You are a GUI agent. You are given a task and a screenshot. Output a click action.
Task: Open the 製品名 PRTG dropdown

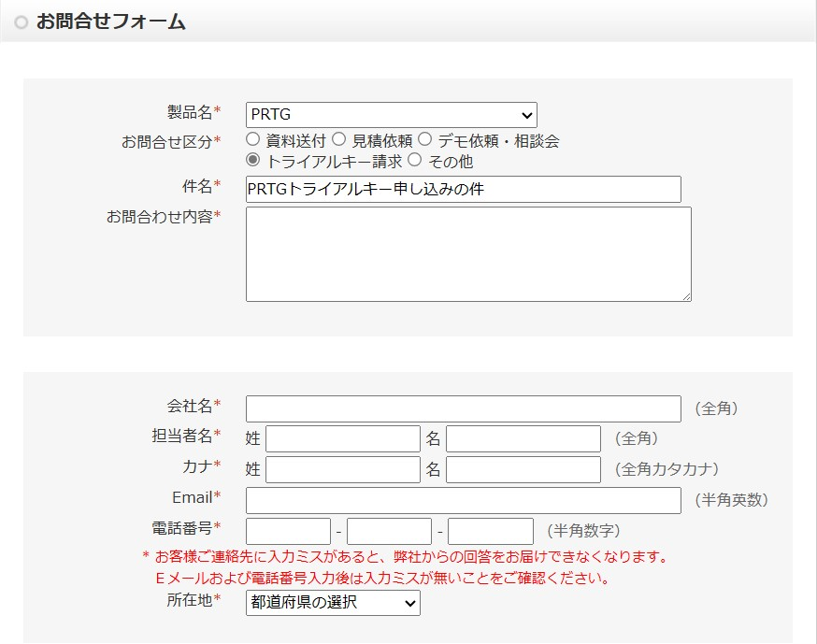click(x=392, y=115)
